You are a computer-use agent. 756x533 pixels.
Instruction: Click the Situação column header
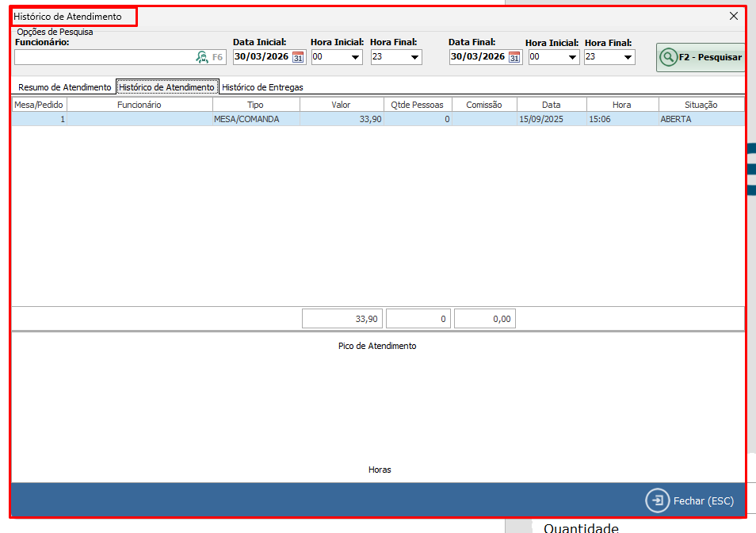point(701,105)
